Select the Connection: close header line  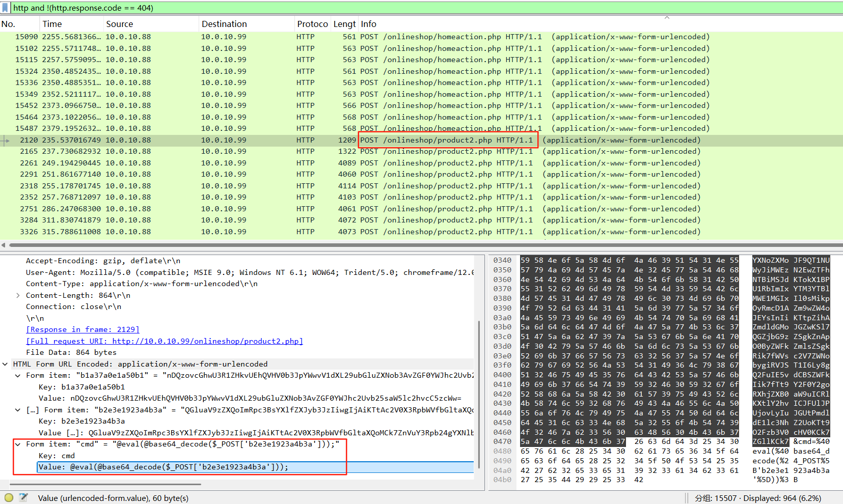pyautogui.click(x=73, y=306)
